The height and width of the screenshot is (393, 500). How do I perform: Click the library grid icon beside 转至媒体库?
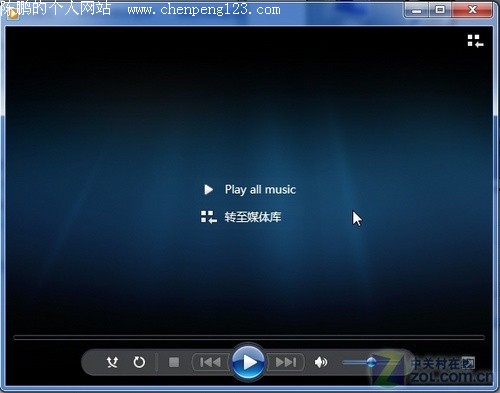(209, 217)
